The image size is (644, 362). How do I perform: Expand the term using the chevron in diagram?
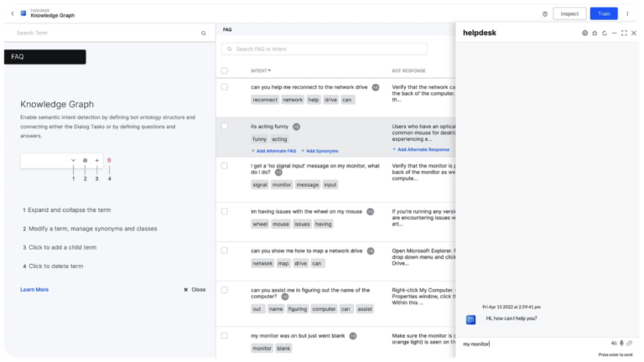[73, 161]
